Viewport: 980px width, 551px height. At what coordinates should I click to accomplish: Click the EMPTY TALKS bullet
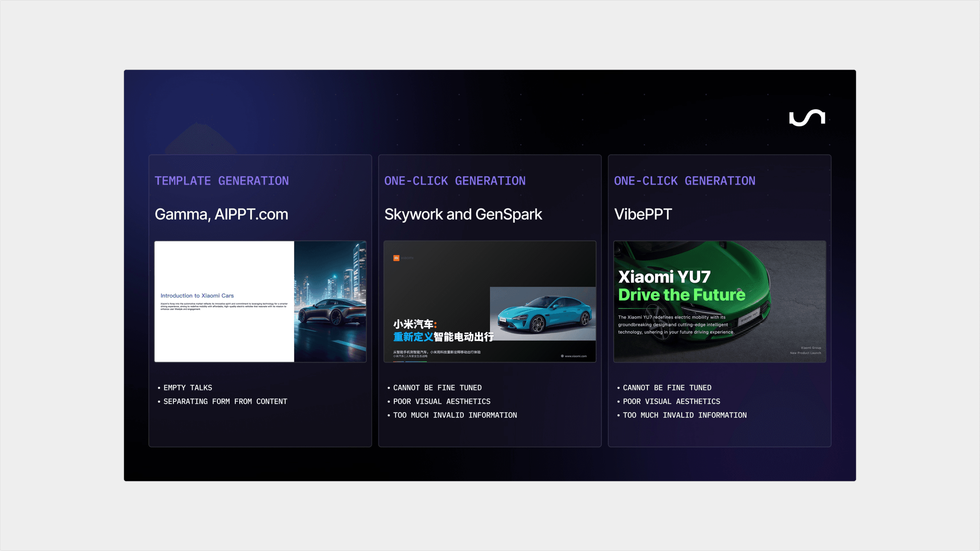point(188,388)
